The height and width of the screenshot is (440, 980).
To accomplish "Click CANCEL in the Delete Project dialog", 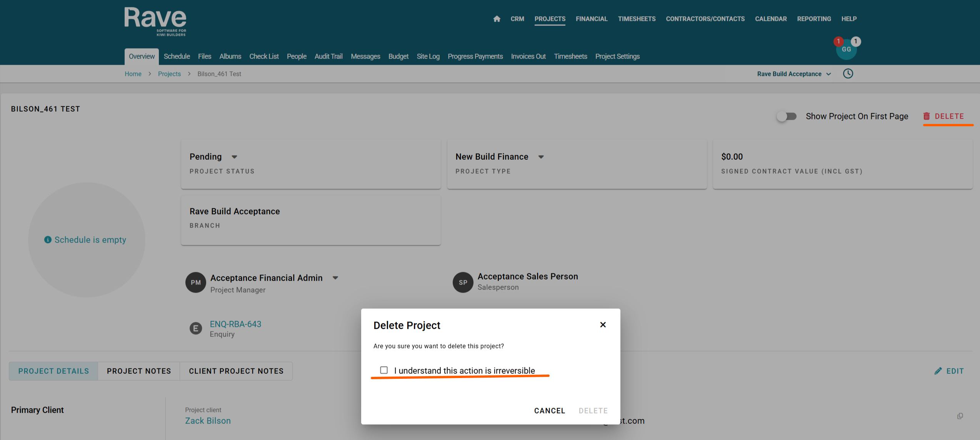I will click(550, 411).
